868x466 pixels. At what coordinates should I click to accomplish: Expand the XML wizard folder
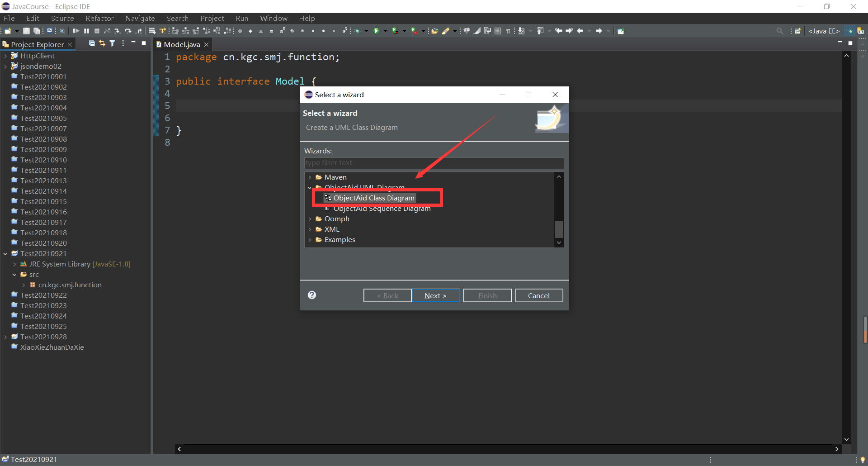click(x=310, y=229)
